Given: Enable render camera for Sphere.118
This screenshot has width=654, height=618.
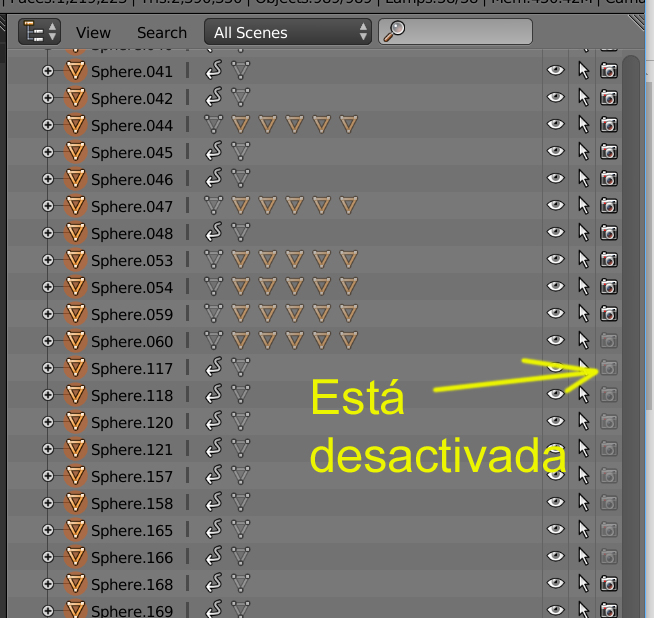Looking at the screenshot, I should click(x=609, y=394).
